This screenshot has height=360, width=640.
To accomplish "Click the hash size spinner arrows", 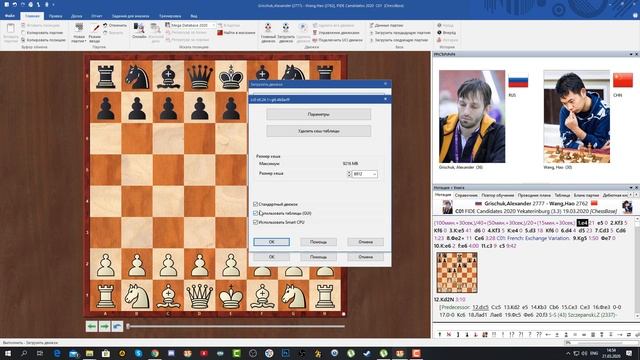I will click(x=349, y=174).
